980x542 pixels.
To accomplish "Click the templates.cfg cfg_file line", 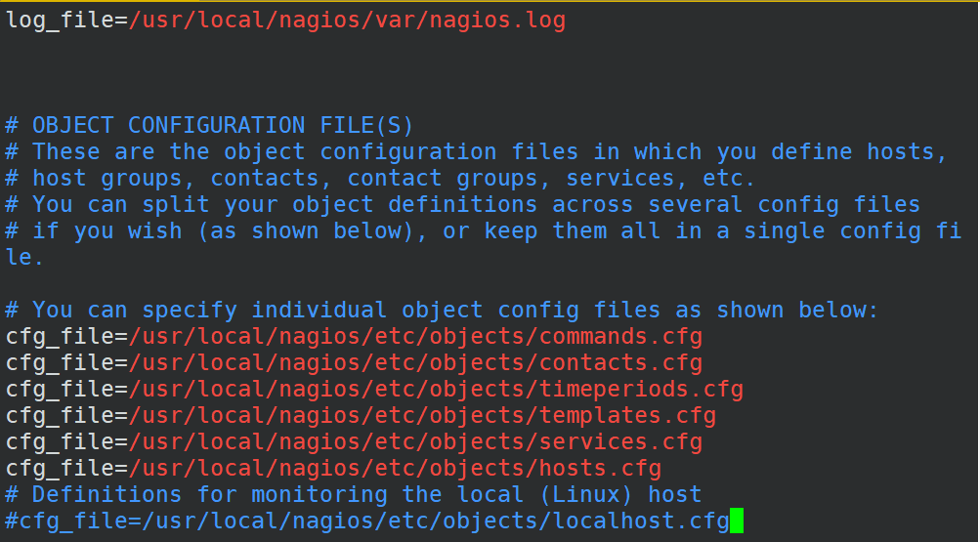I will (361, 415).
